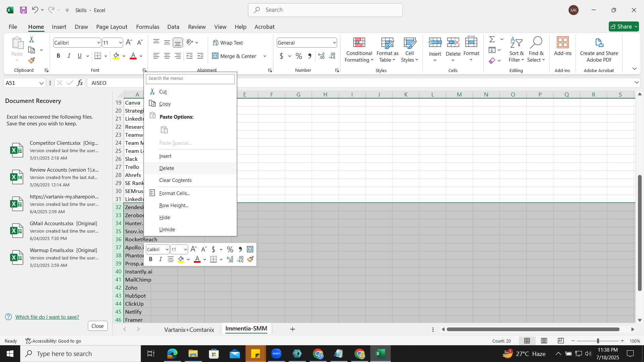Viewport: 644px width, 362px height.
Task: Open the Formulas ribbon tab
Action: [x=148, y=27]
